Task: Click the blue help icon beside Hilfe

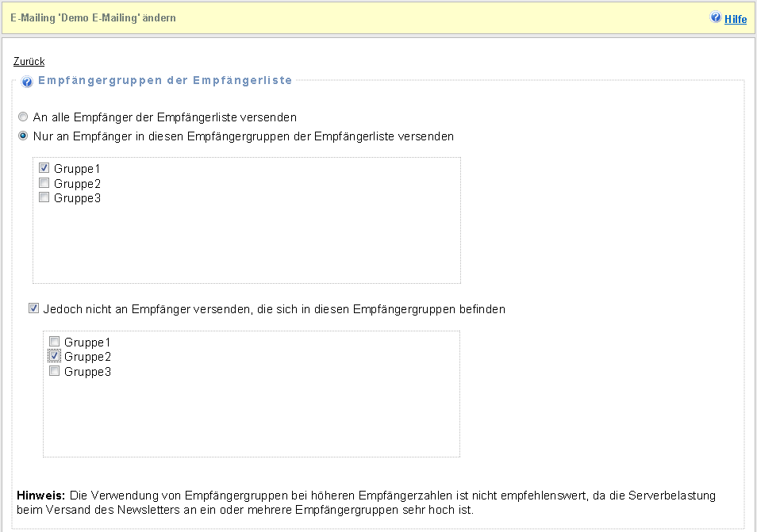Action: tap(716, 17)
